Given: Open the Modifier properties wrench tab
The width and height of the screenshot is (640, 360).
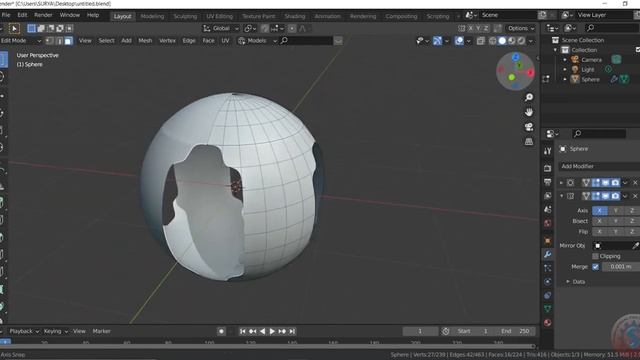Looking at the screenshot, I should tap(548, 255).
